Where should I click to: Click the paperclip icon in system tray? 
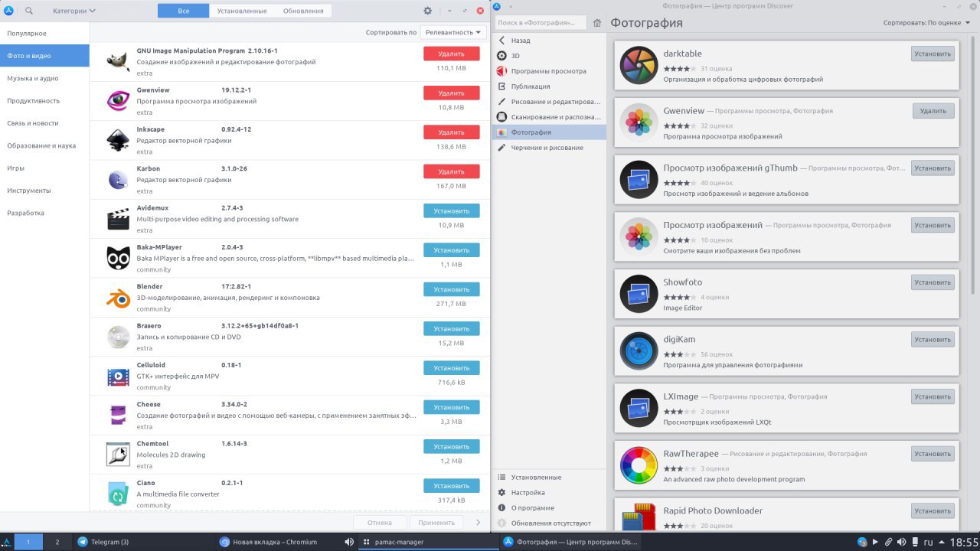888,542
